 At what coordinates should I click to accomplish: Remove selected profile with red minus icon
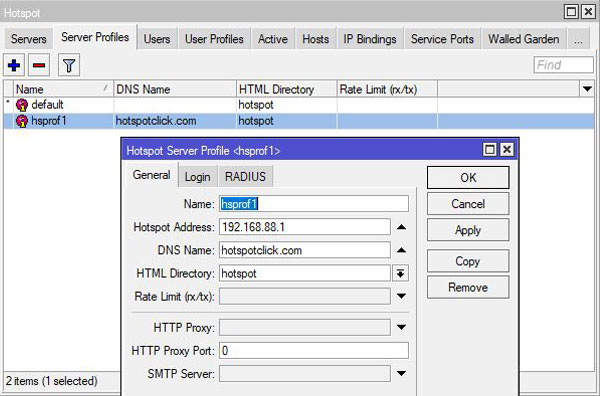pyautogui.click(x=39, y=65)
